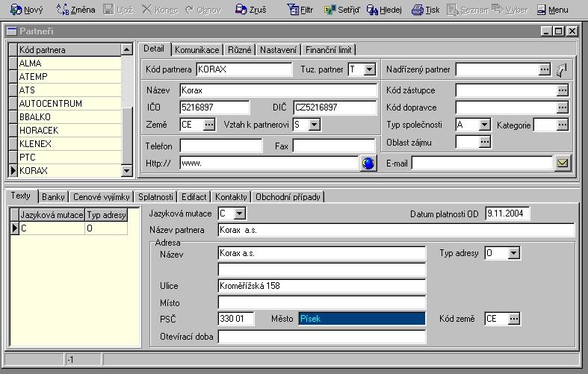The width and height of the screenshot is (588, 374).
Task: Open website with globe icon
Action: [368, 163]
